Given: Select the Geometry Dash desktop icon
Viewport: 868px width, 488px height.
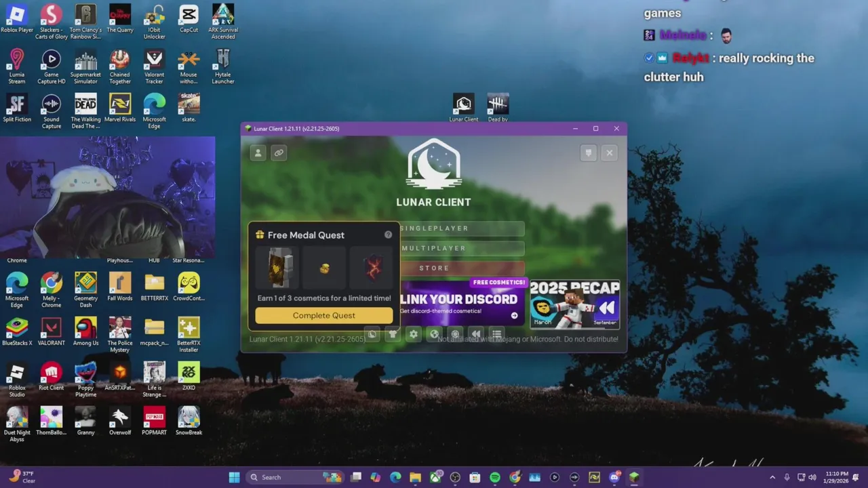Looking at the screenshot, I should [x=85, y=289].
